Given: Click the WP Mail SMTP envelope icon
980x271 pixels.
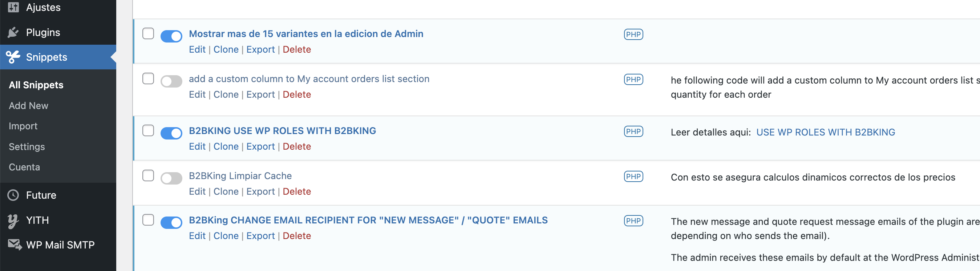Looking at the screenshot, I should point(15,245).
